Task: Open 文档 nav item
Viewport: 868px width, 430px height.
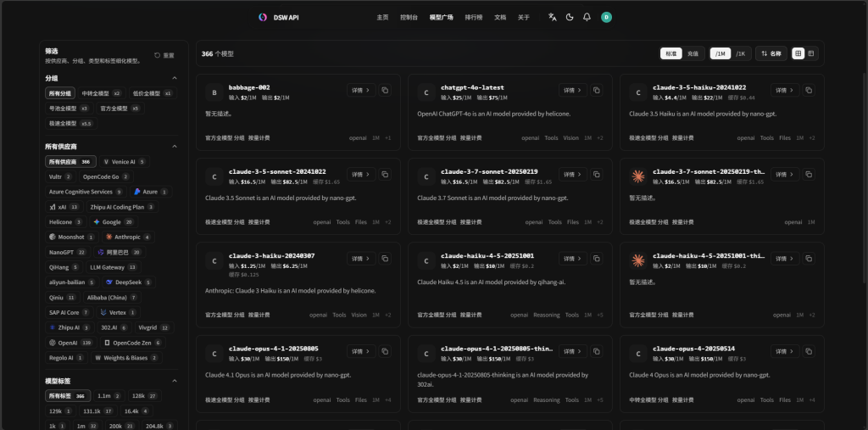Action: (500, 17)
